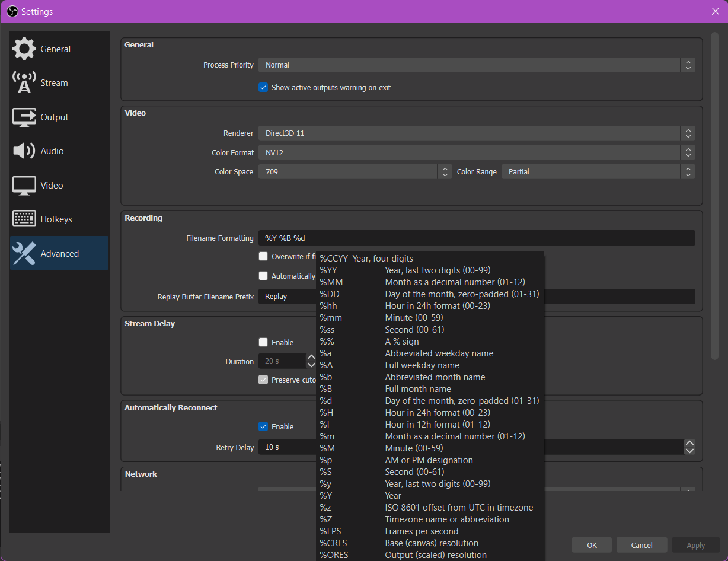728x561 pixels.
Task: Open the Color Format dropdown
Action: (x=477, y=152)
